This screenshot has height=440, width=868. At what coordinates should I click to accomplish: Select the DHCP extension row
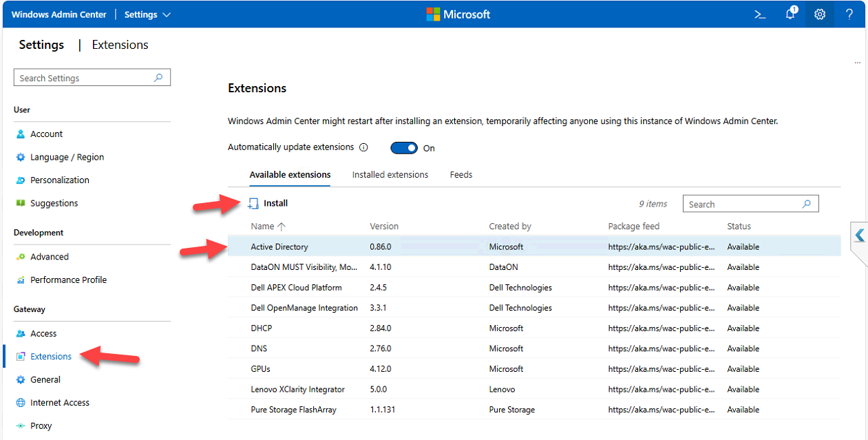pos(534,328)
